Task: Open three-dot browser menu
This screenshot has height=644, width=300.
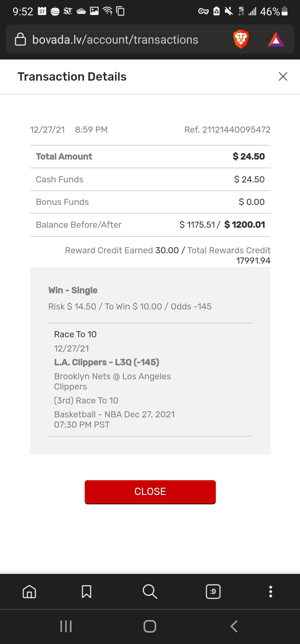Action: [271, 591]
